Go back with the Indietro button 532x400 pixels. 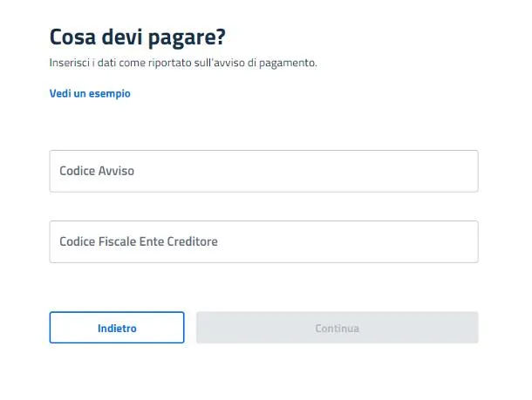pyautogui.click(x=117, y=328)
